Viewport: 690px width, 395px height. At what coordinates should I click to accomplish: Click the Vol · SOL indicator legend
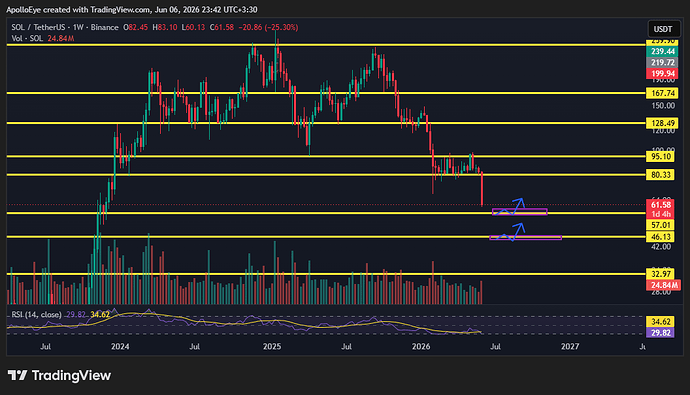(x=27, y=38)
